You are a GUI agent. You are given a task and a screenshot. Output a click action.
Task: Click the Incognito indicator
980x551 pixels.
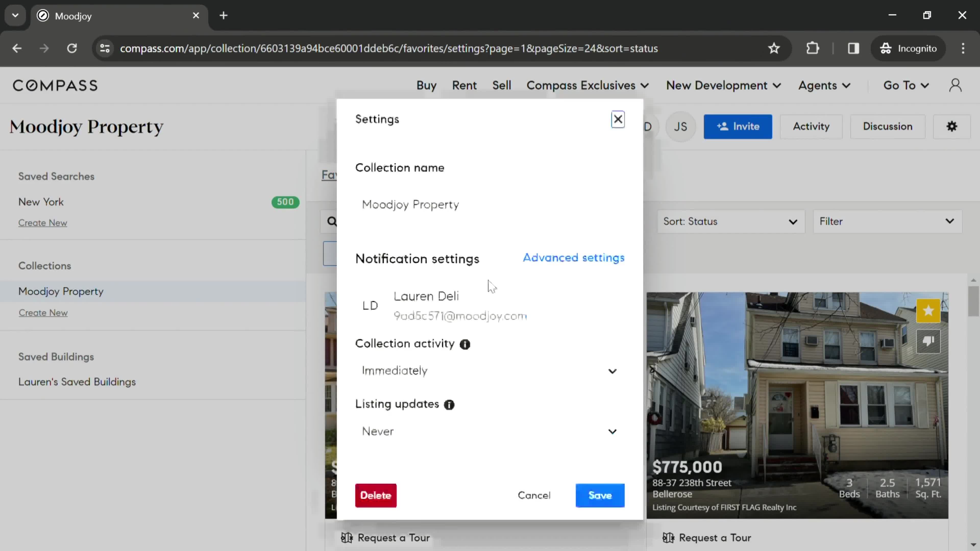tap(908, 48)
